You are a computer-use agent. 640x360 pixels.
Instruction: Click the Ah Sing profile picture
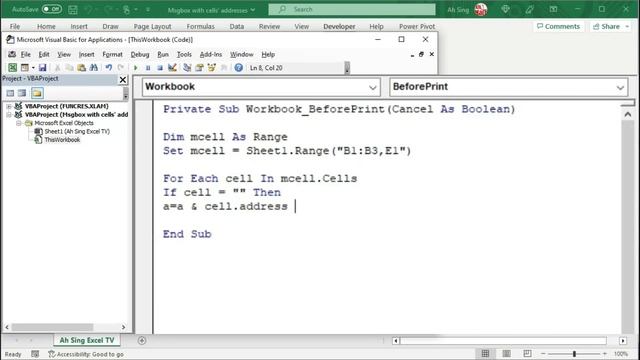481,9
